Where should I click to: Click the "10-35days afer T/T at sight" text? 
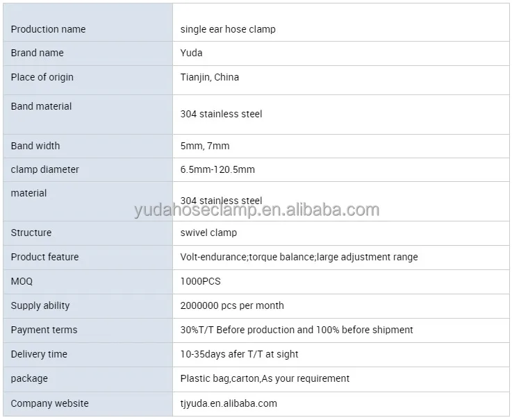click(x=240, y=354)
